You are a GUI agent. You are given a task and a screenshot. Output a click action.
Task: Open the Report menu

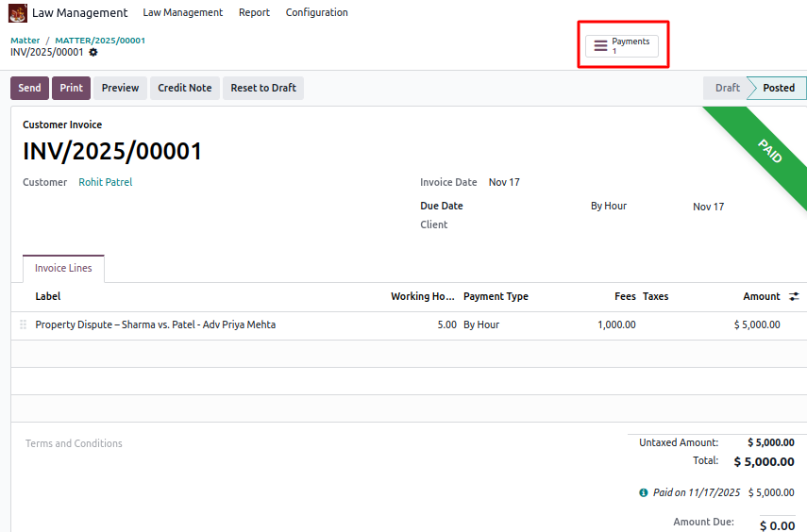(x=254, y=13)
